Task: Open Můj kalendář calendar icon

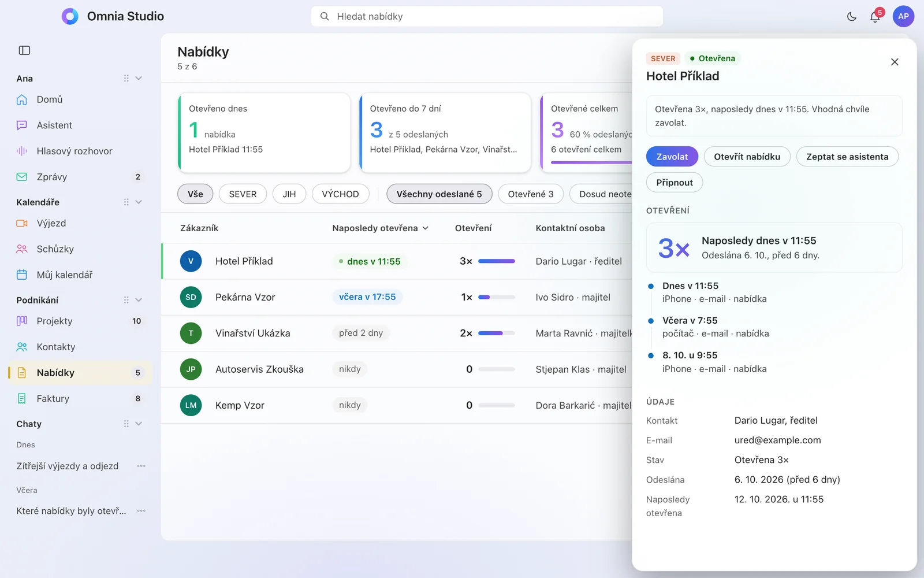Action: 22,275
